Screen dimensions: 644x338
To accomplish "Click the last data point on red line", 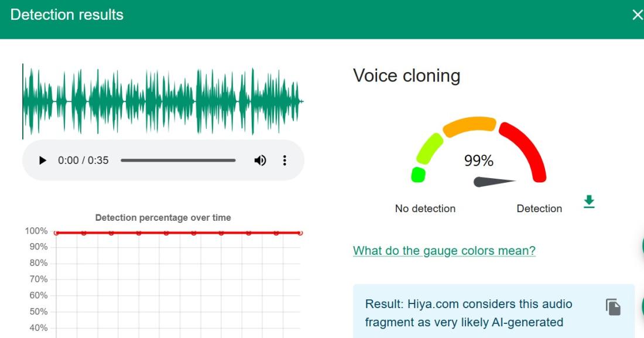I will click(300, 233).
